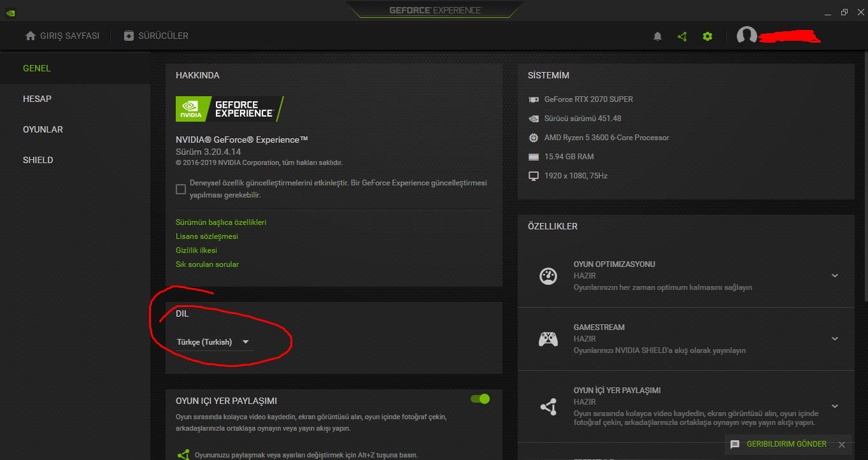Click the gamepad icon for GAMESTREAM
Image resolution: width=868 pixels, height=460 pixels.
(548, 339)
